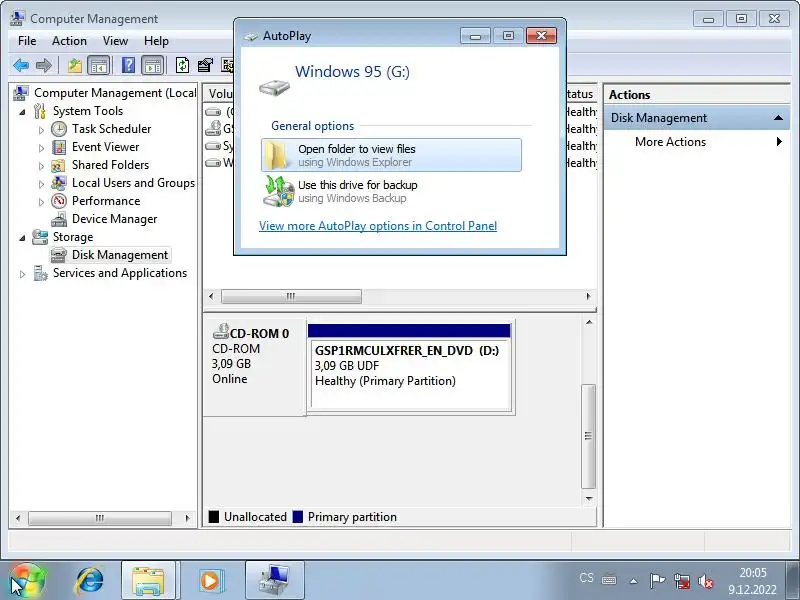
Task: Click the disk view vertical scrollbar thumb
Action: (589, 436)
